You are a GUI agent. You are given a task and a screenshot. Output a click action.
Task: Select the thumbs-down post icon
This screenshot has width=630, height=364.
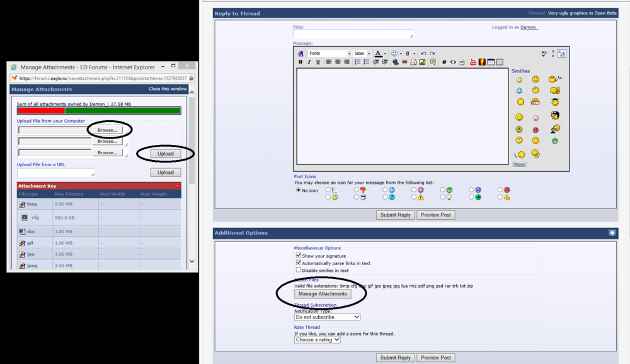point(357,190)
